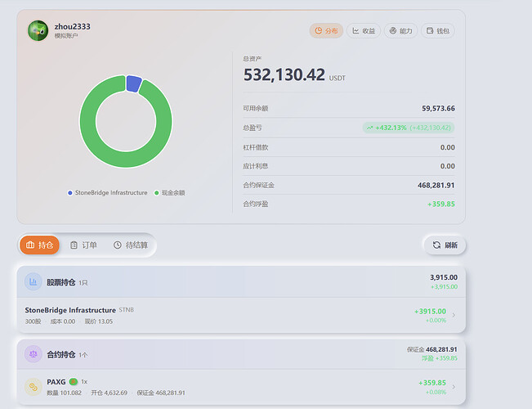Click the 股票持仓 section header
Screen dimensions: 532x409
point(241,281)
